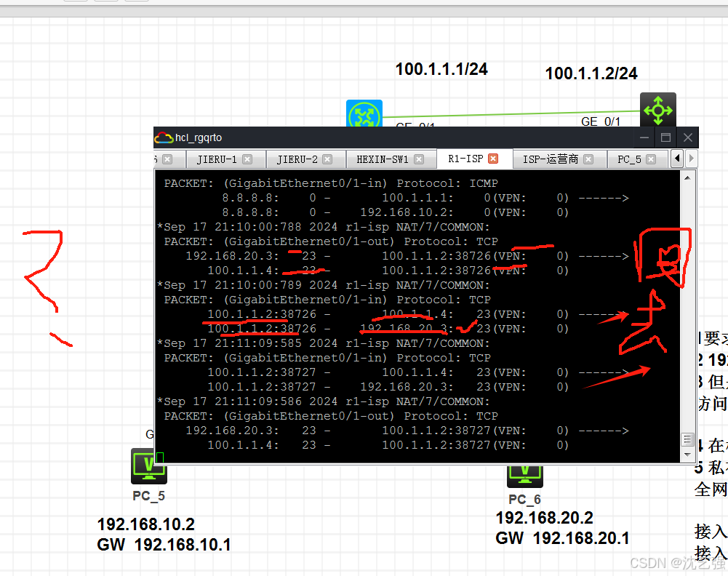Select the blue router device icon

point(364,113)
